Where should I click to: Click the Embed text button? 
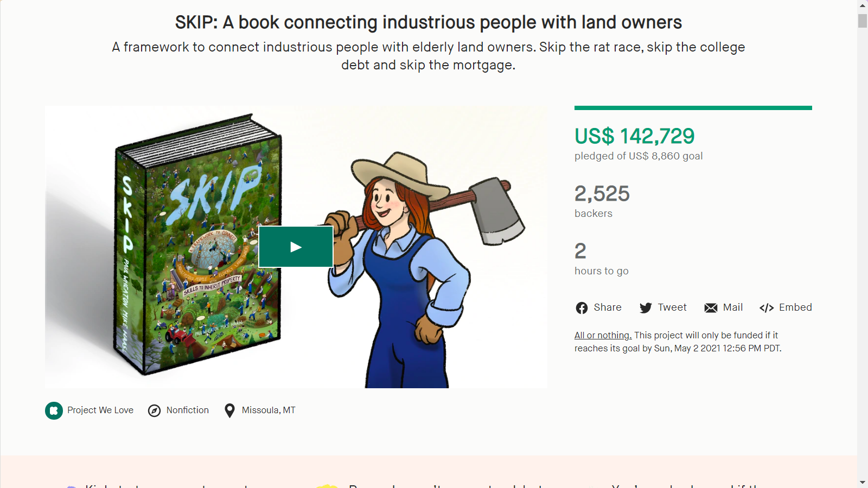coord(795,307)
